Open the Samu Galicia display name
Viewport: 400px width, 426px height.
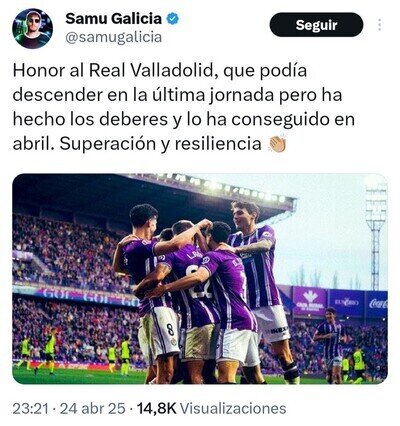(113, 19)
